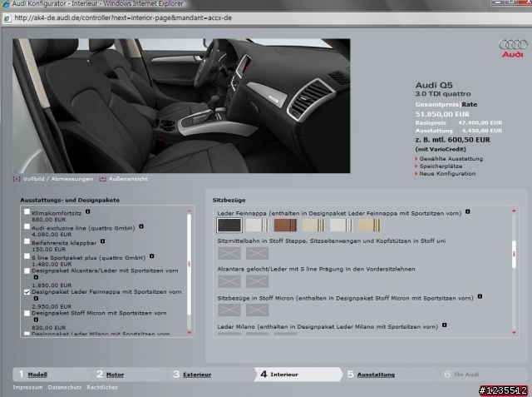Select second unavailable Stoff Steppe swatch
The height and width of the screenshot is (397, 532).
coord(257,253)
